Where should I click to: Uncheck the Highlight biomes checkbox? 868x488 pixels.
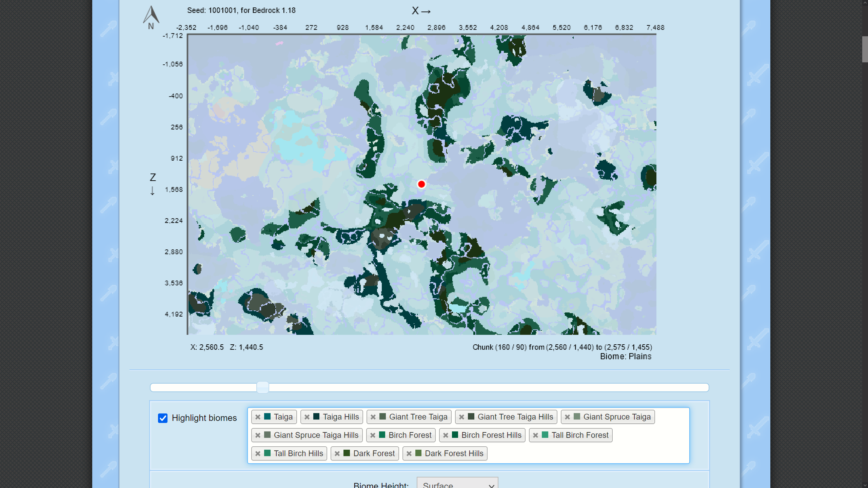(x=163, y=418)
